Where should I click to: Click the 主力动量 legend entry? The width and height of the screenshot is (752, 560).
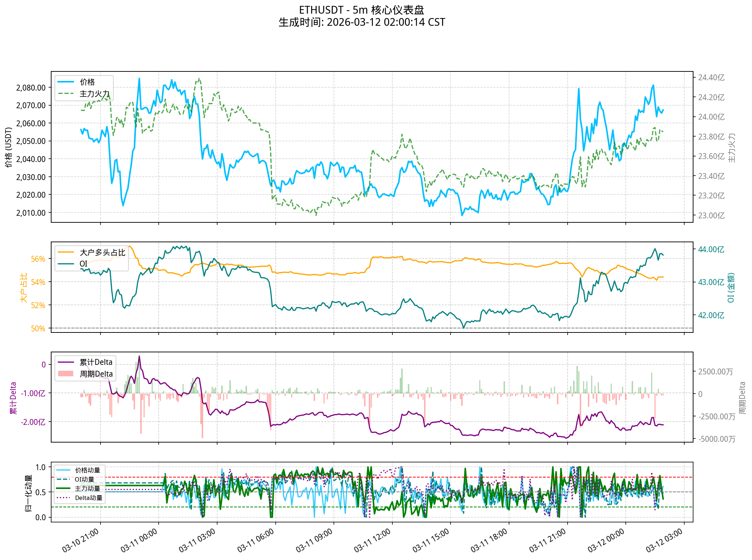click(x=87, y=489)
